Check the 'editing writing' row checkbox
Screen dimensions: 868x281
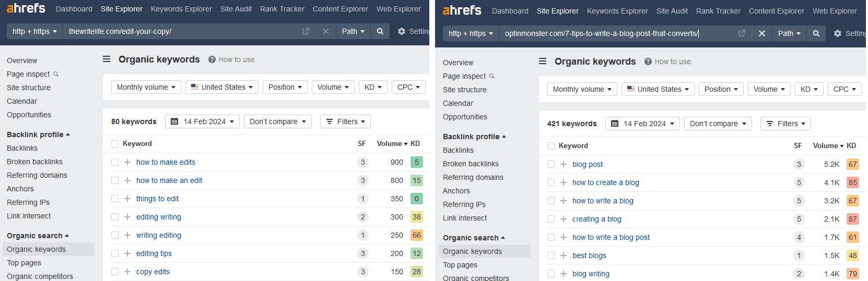point(115,217)
